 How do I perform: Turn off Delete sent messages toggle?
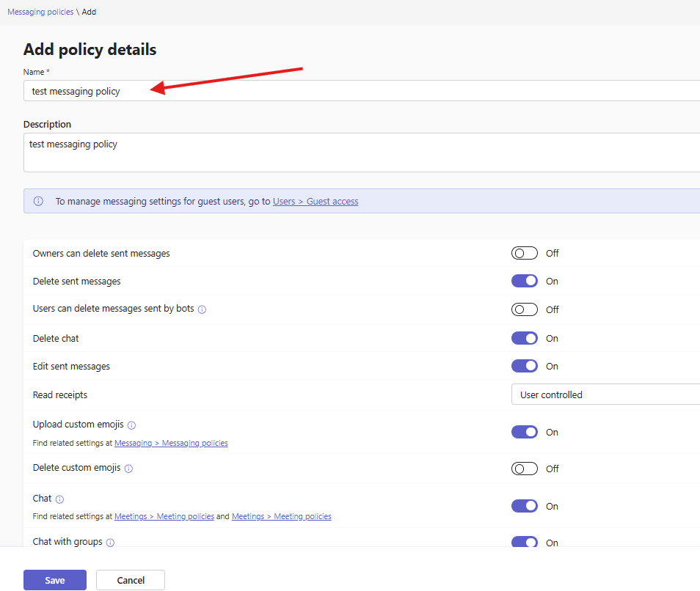[x=525, y=281]
